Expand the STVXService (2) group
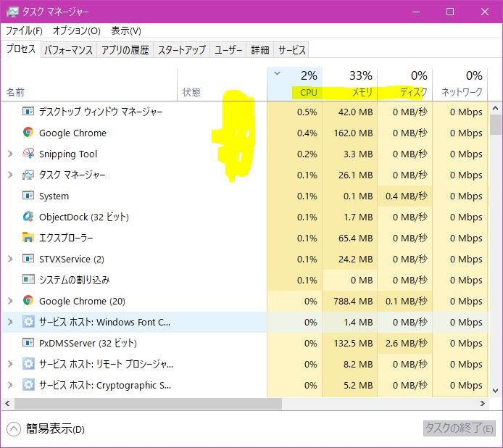The image size is (503, 448). pos(10,259)
